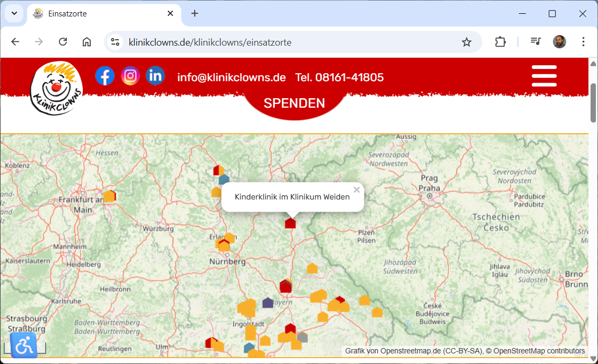The width and height of the screenshot is (598, 364).
Task: Open the Instagram social icon
Action: (x=131, y=76)
